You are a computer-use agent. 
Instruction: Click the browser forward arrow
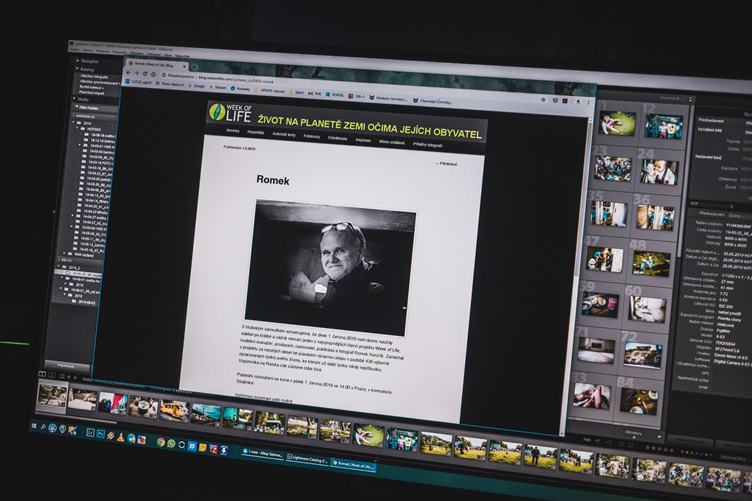tap(137, 73)
